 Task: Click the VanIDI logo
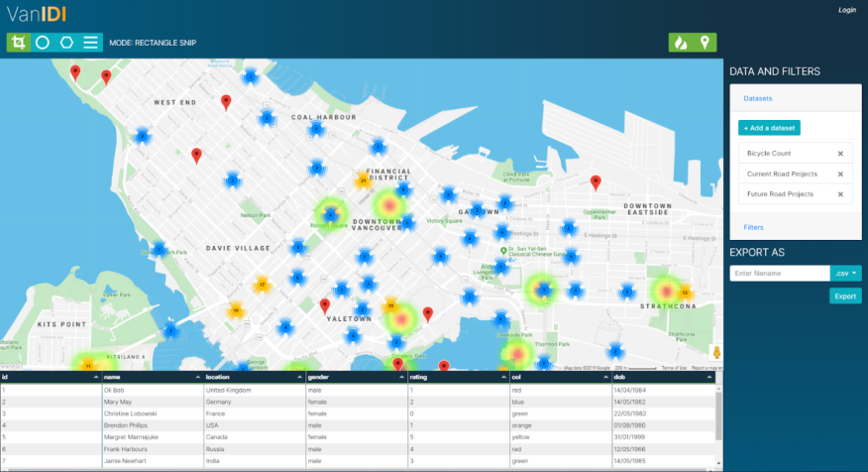(x=37, y=14)
